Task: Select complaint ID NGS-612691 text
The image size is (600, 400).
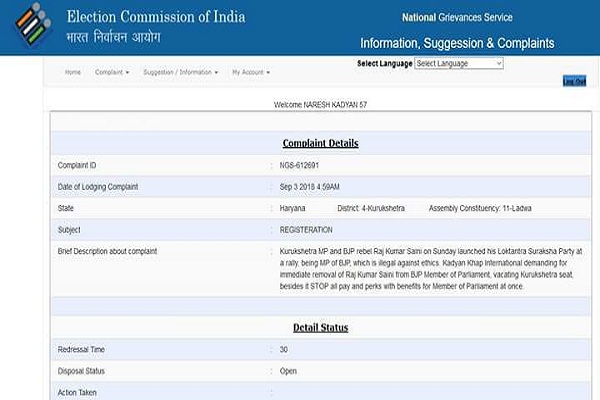Action: coord(299,165)
